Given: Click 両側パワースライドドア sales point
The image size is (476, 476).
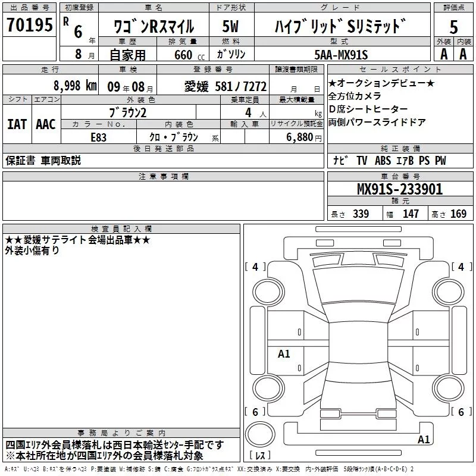Looking at the screenshot, I should (377, 122).
